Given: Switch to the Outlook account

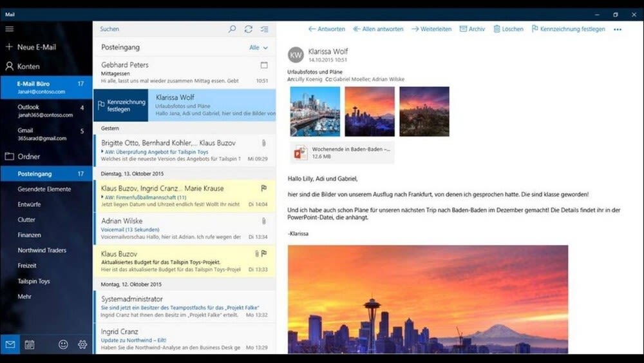Looking at the screenshot, I should (28, 107).
